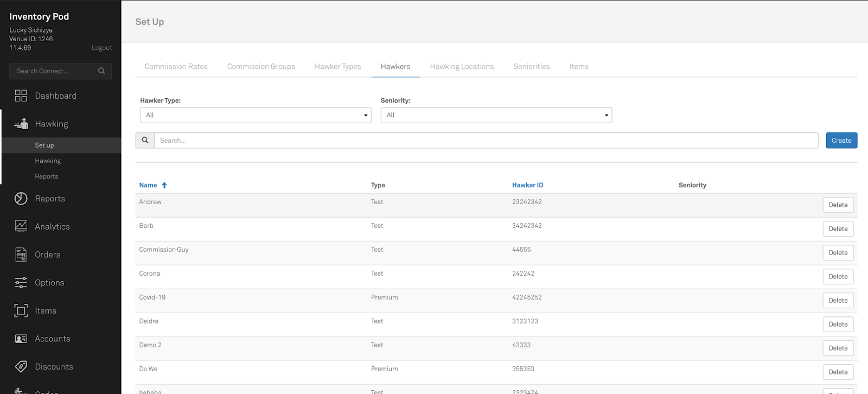
Task: Click the Dashboard grid icon
Action: (21, 96)
